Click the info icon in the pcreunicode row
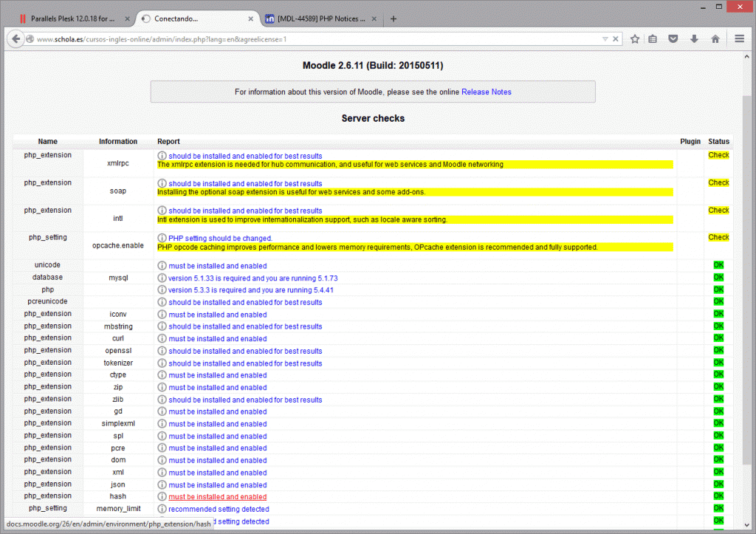This screenshot has height=534, width=756. [162, 302]
